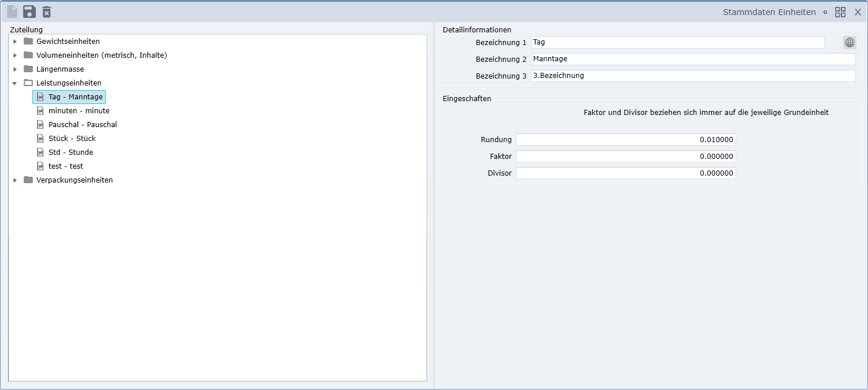The height and width of the screenshot is (390, 868).
Task: Click the document icon of Std - Stunde
Action: tap(40, 153)
